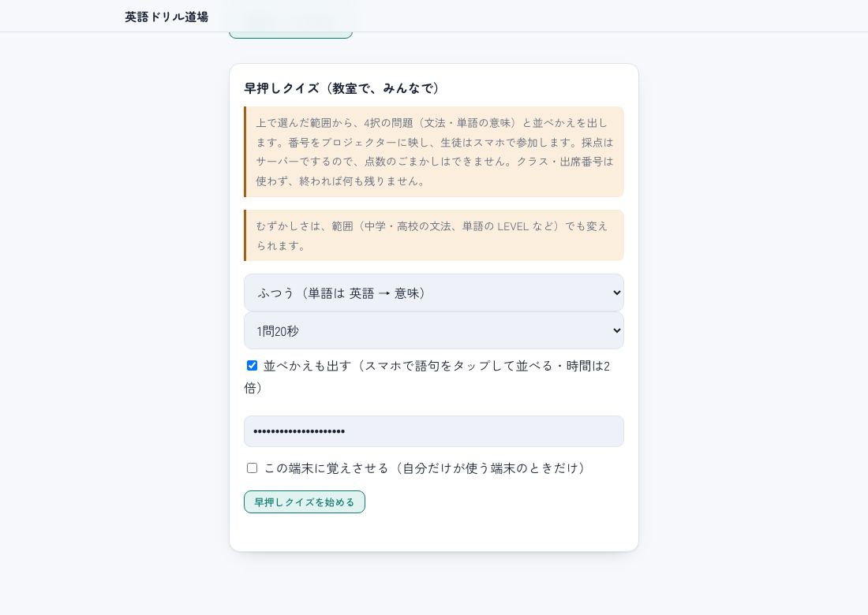The height and width of the screenshot is (615, 868).
Task: Check この端末に覚えさせる checkbox
Action: click(252, 468)
